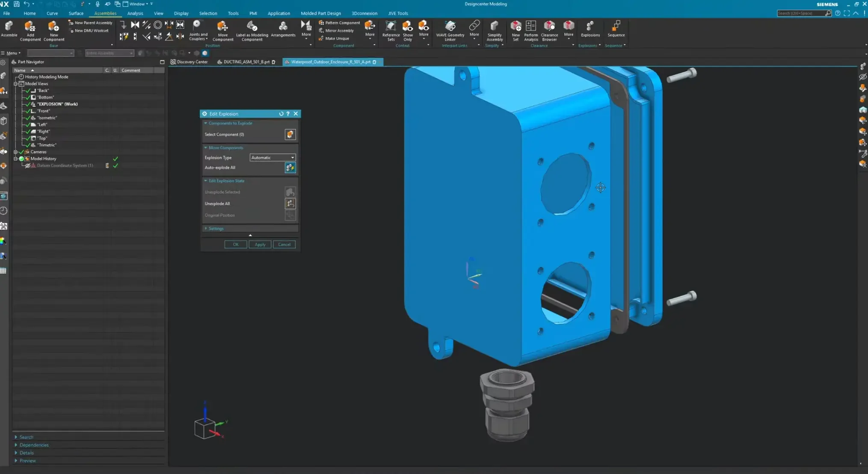Click New Parent Assembly
The width and height of the screenshot is (868, 474).
pos(90,23)
